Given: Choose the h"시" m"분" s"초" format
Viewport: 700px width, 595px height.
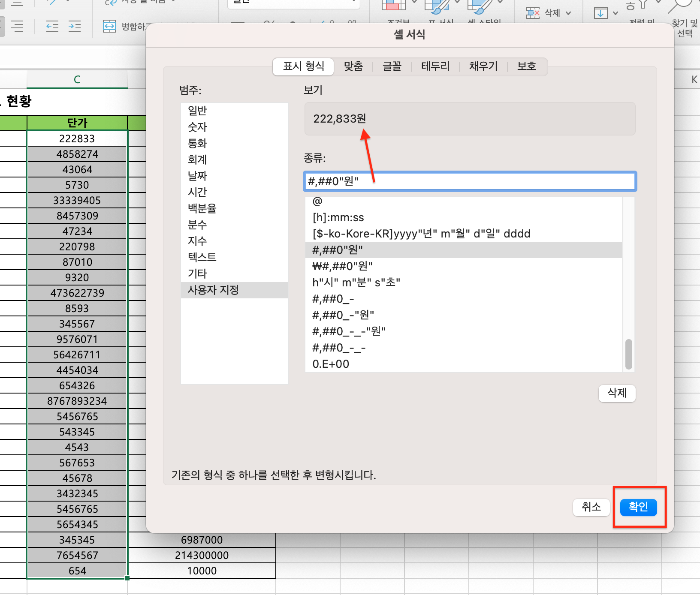Looking at the screenshot, I should click(x=464, y=282).
